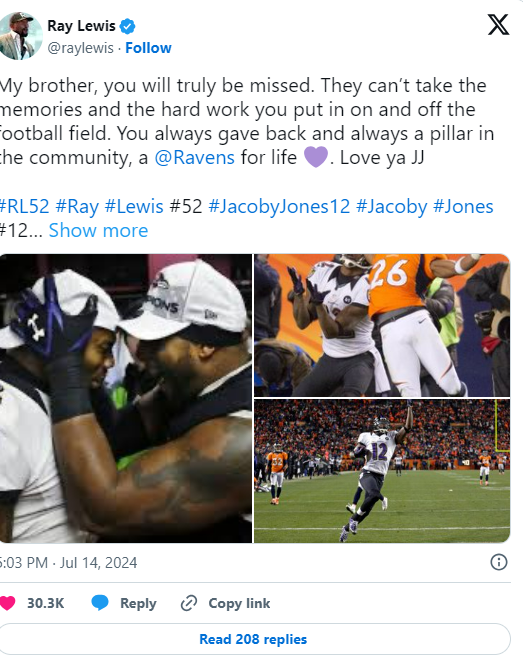This screenshot has width=523, height=664.
Task: Expand tweet text with Show more
Action: [98, 231]
